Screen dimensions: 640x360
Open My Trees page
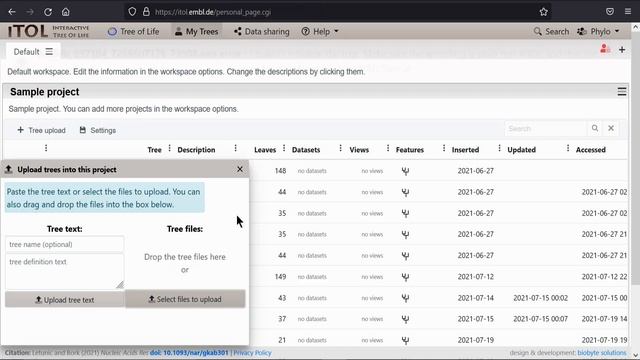[197, 31]
